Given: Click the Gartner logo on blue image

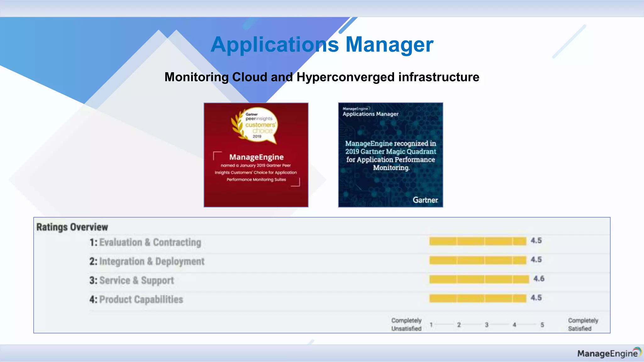Looking at the screenshot, I should [x=425, y=200].
